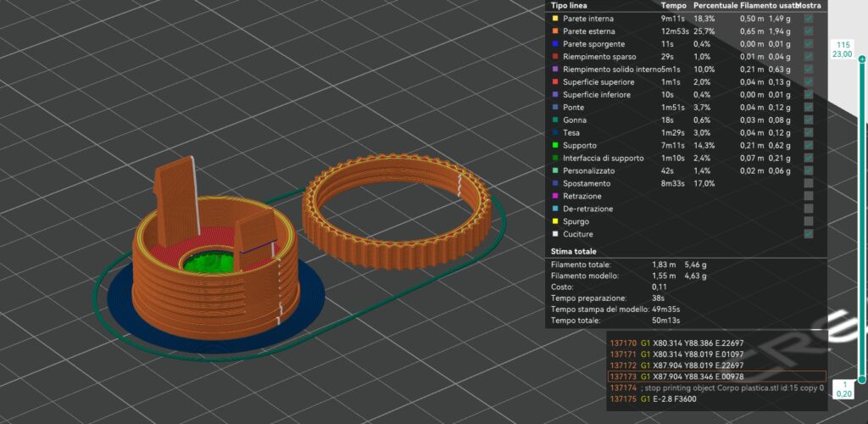This screenshot has width=868, height=424.
Task: Select the Riempimento sparso row label
Action: [x=599, y=57]
